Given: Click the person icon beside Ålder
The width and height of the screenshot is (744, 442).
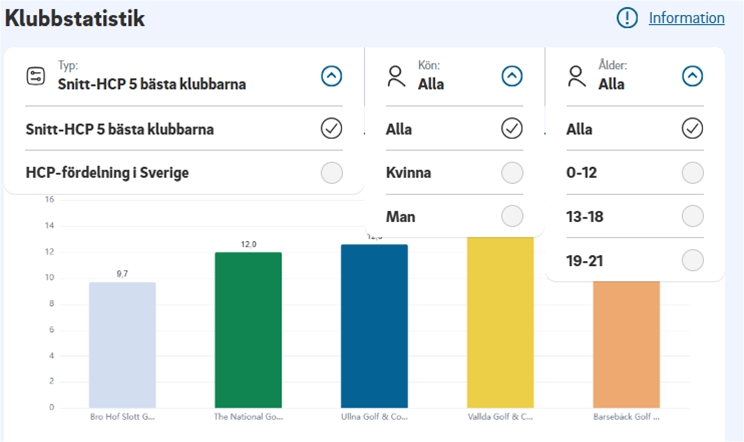Looking at the screenshot, I should 576,76.
